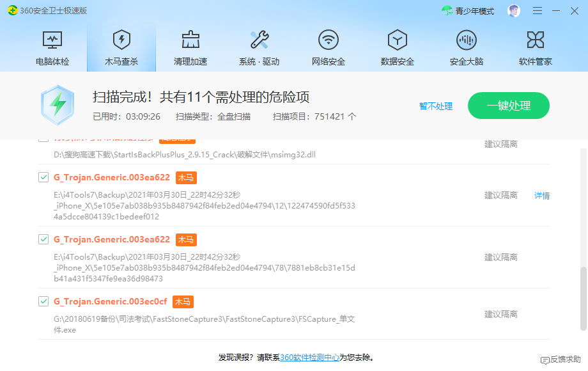Click the 反馈求助 chat bubble icon
Screen dimensions: 588x371
545,361
